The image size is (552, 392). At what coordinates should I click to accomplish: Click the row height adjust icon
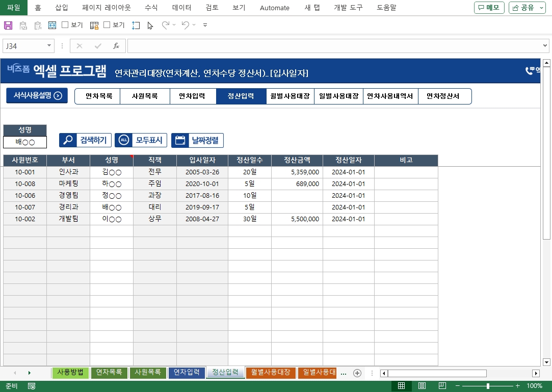click(x=136, y=25)
